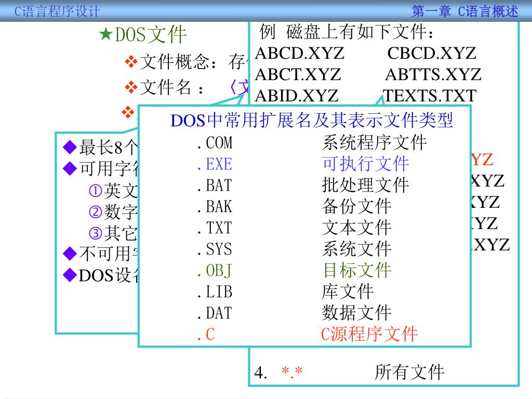
Task: Click the file name ABTTS.XYZ
Action: coord(433,74)
